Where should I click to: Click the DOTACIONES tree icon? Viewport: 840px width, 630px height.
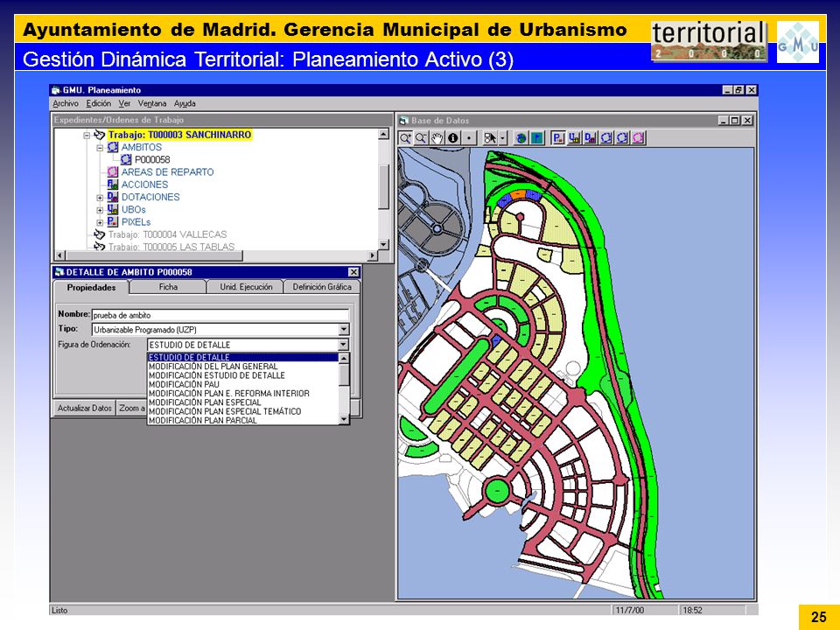point(113,197)
